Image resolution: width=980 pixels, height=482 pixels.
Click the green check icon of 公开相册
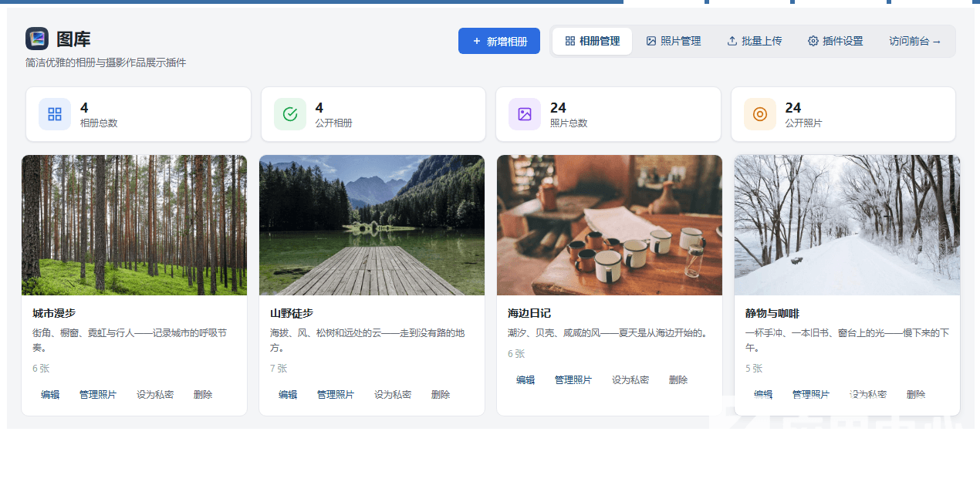(x=290, y=114)
